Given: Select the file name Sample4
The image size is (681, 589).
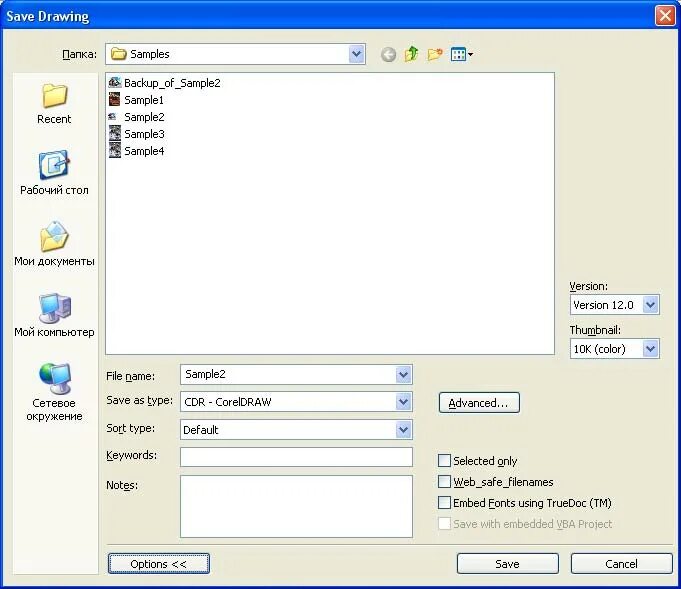Looking at the screenshot, I should coord(144,151).
